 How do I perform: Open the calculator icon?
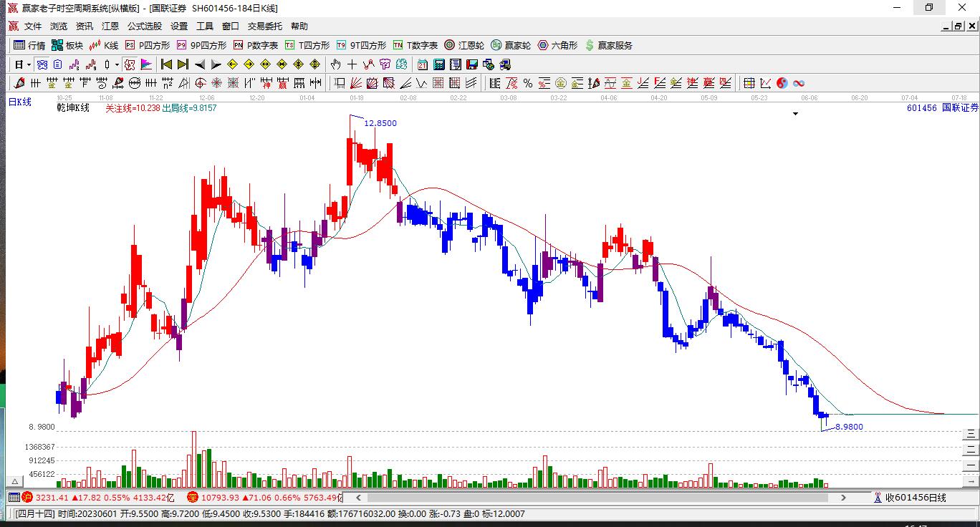pos(439,64)
